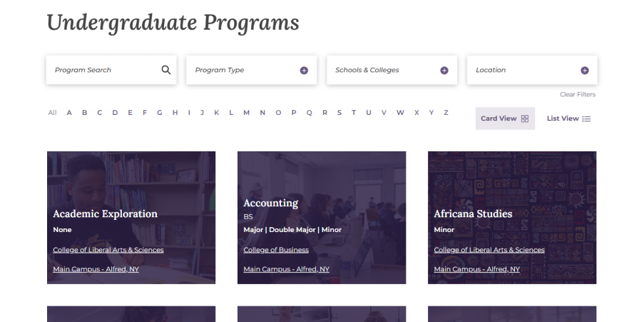Click the 'Major | Double Major | Minor' text
The height and width of the screenshot is (322, 644).
(x=292, y=230)
